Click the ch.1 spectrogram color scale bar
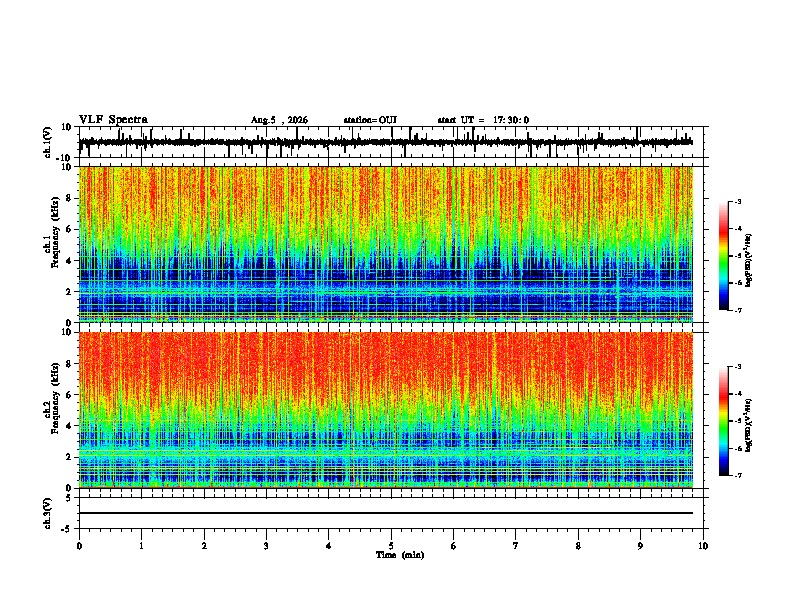Screen dimensions: 792x612 coord(724,256)
